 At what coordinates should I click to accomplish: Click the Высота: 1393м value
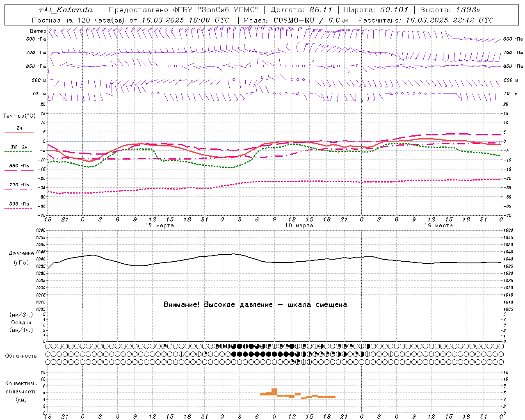point(451,10)
